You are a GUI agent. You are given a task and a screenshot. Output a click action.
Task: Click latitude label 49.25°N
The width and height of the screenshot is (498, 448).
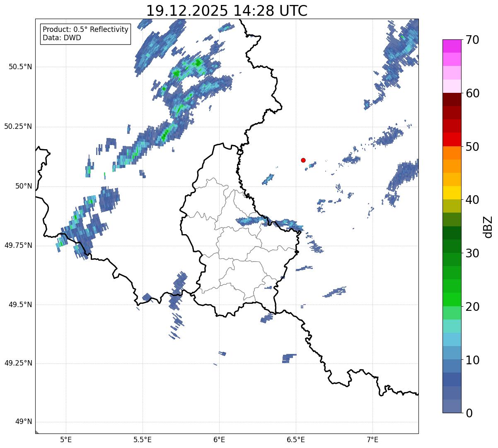pos(18,363)
